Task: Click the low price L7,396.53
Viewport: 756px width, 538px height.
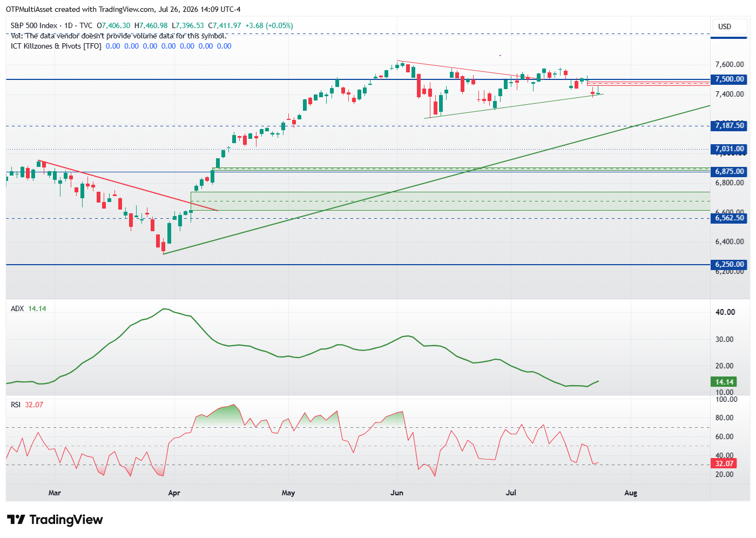Action: (x=188, y=25)
